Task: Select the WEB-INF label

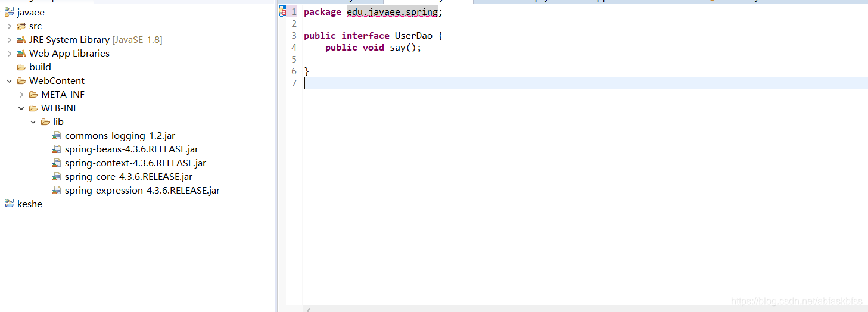Action: pyautogui.click(x=60, y=108)
